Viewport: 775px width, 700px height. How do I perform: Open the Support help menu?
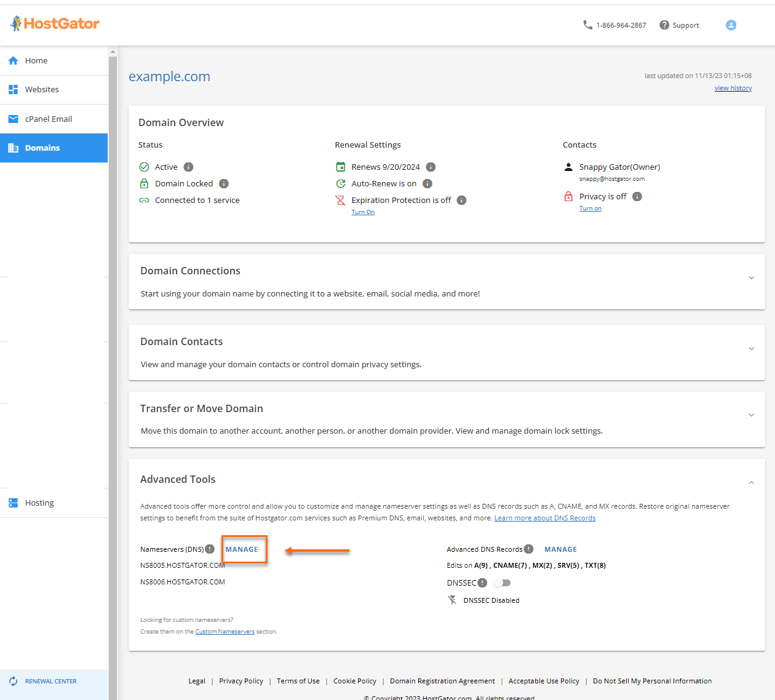679,25
